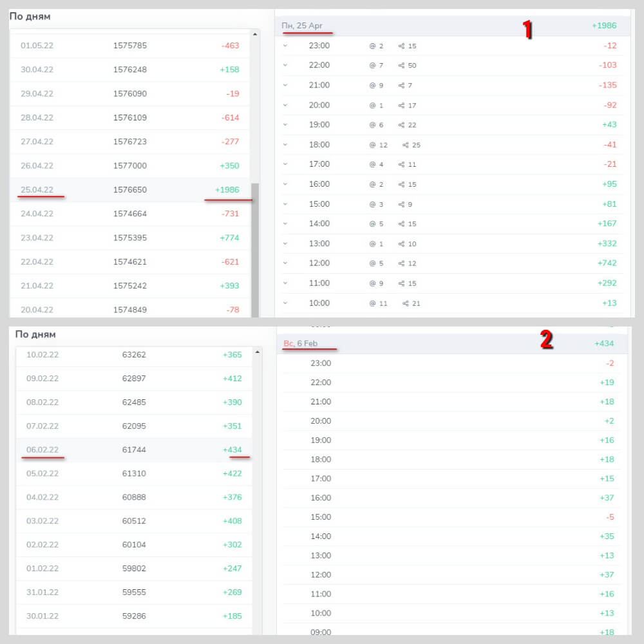Click the scroll-up arrow beside the 10.02.22 row
644x644 pixels.
click(x=258, y=352)
